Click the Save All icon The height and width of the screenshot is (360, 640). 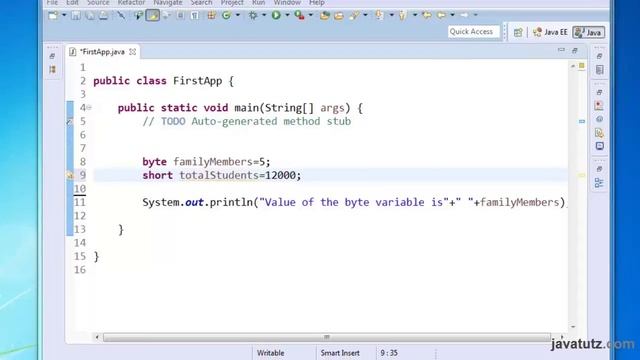[90, 16]
